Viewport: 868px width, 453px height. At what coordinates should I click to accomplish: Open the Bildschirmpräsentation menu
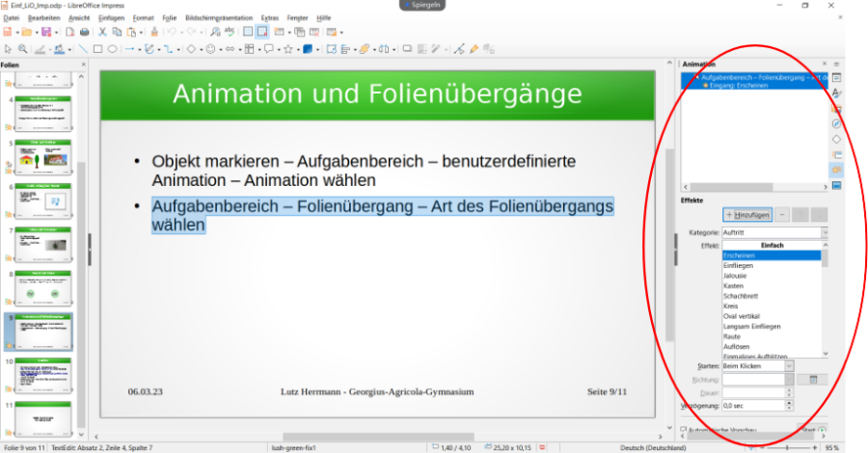pyautogui.click(x=218, y=17)
